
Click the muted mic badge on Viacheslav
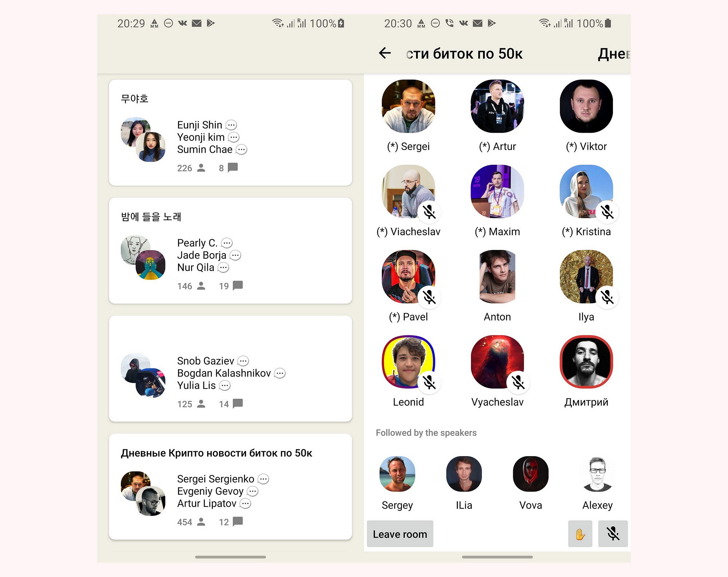430,212
